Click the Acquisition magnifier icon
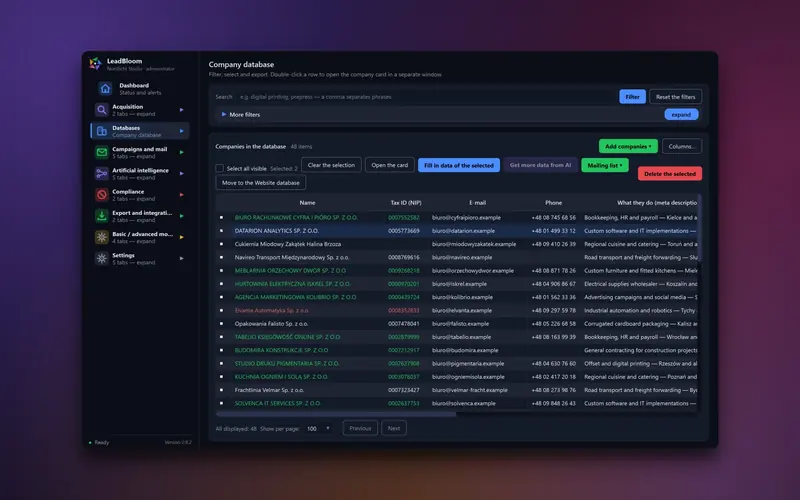 (102, 110)
